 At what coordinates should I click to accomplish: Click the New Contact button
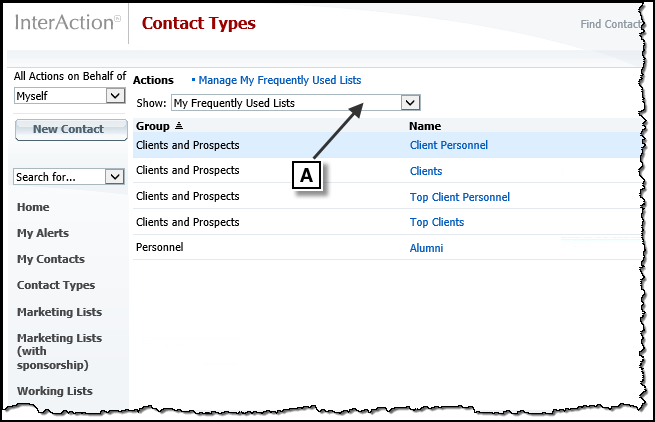tap(71, 130)
